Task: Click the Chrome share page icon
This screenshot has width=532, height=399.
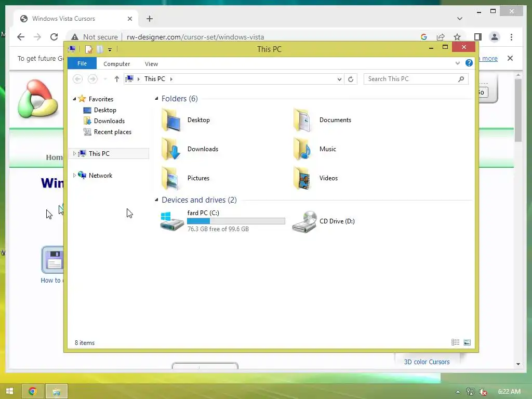Action: coord(441,37)
